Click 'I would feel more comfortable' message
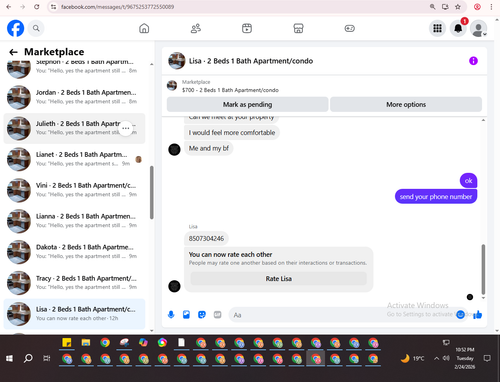500x382 pixels. [x=232, y=133]
